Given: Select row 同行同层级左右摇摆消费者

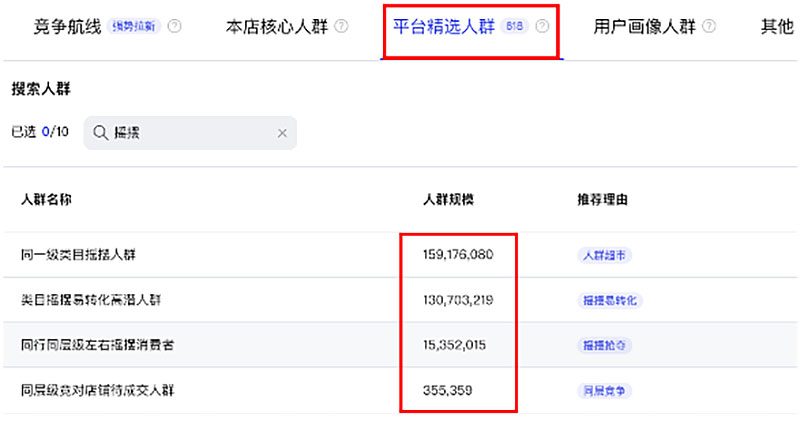Looking at the screenshot, I should coord(400,344).
